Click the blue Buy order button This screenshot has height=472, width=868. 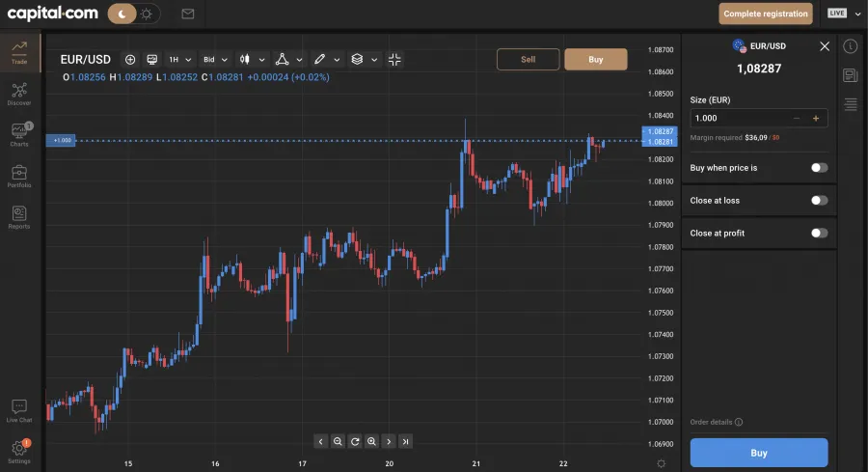759,453
